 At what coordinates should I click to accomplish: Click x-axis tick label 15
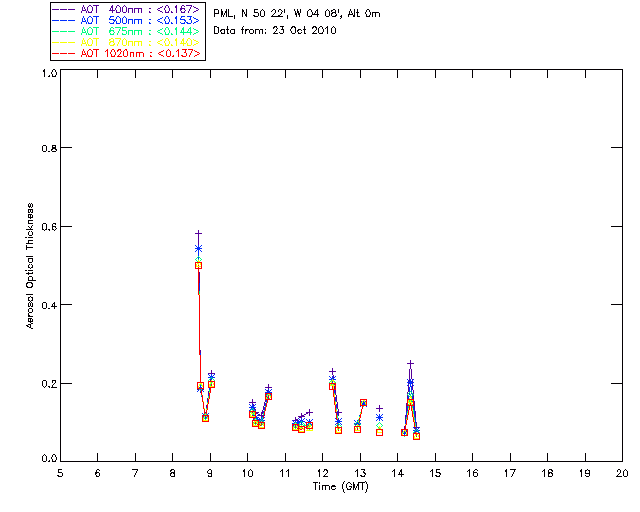pyautogui.click(x=435, y=473)
